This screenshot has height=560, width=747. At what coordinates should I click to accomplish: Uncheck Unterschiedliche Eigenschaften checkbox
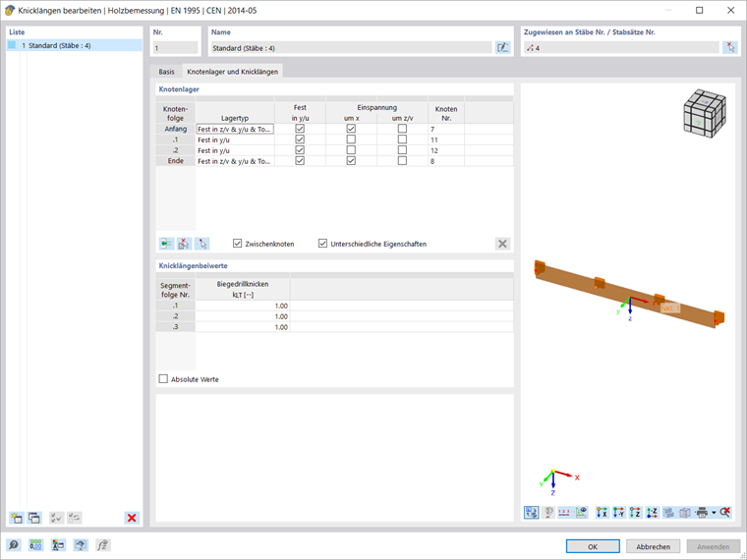(322, 244)
